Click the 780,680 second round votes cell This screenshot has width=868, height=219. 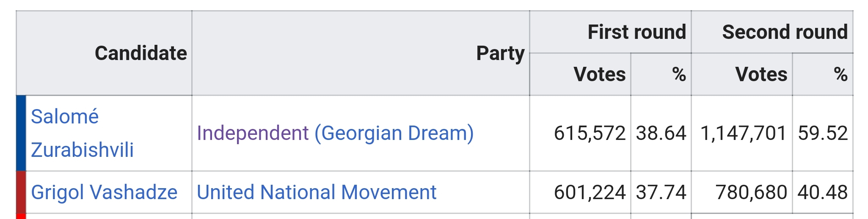pos(751,192)
